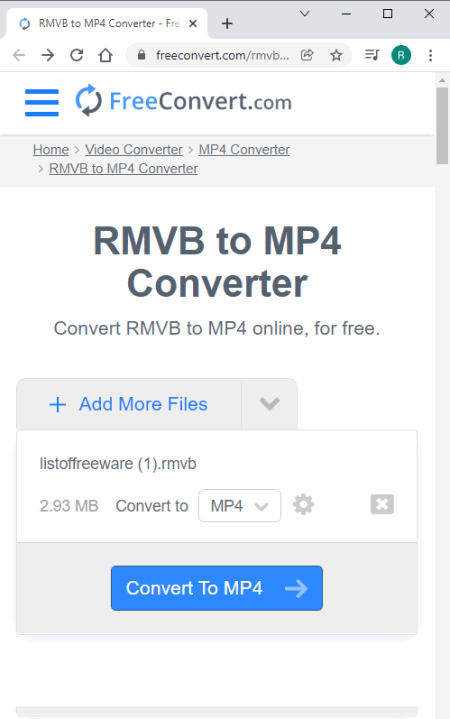This screenshot has width=450, height=719.
Task: Reload the page
Action: pyautogui.click(x=77, y=55)
